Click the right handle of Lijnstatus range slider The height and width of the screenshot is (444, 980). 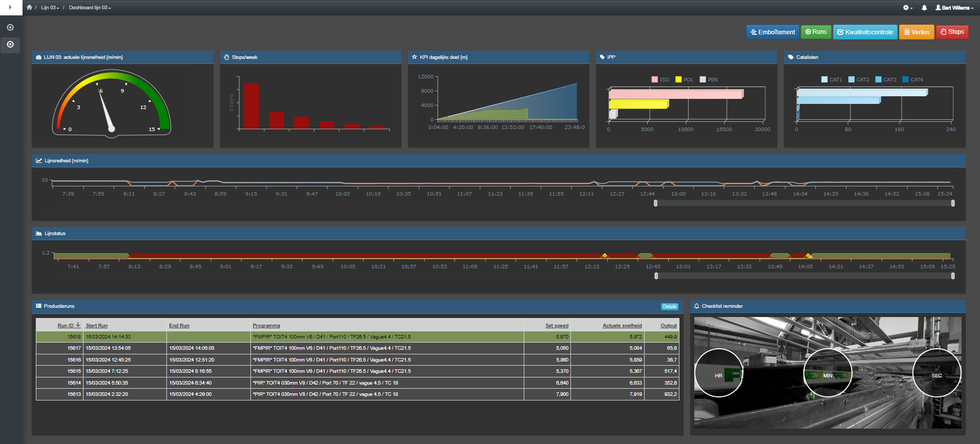coord(953,276)
